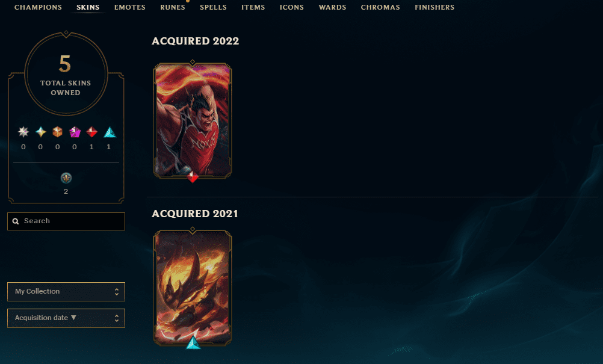603x364 pixels.
Task: Open the My Collection dropdown
Action: (66, 292)
